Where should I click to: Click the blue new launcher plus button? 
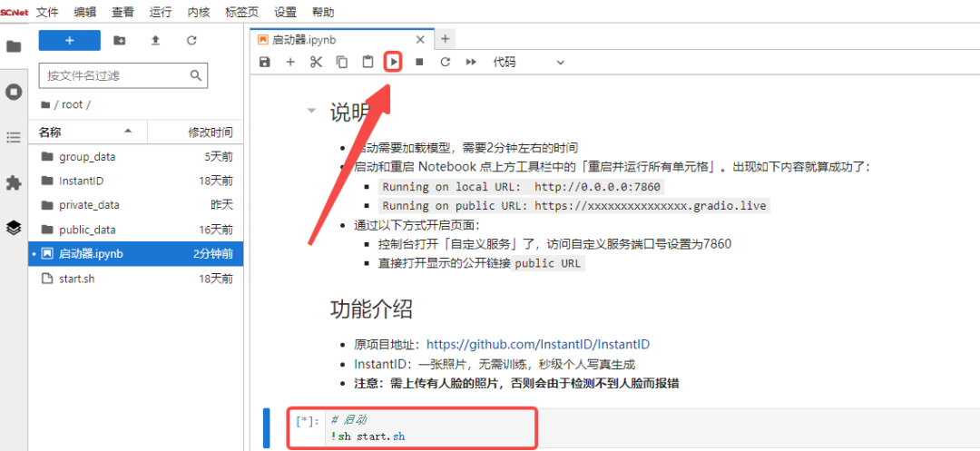pyautogui.click(x=69, y=40)
